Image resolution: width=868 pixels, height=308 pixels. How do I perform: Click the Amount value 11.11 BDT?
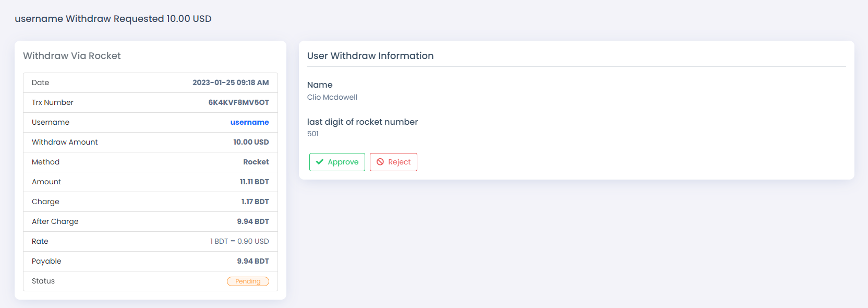[x=255, y=182]
